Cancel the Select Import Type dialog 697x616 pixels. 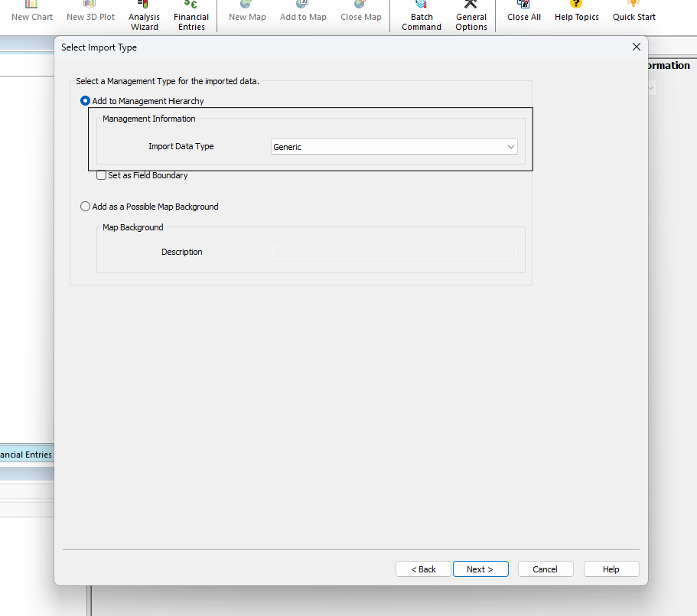pyautogui.click(x=546, y=569)
